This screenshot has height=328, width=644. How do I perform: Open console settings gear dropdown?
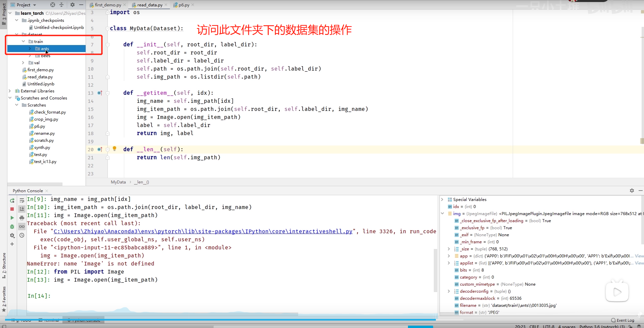pyautogui.click(x=12, y=235)
